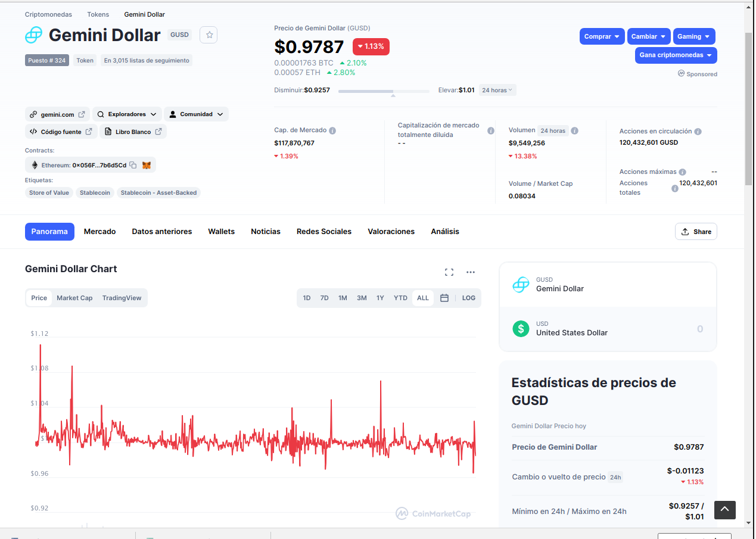756x539 pixels.
Task: Select the Price chart view
Action: (x=39, y=298)
